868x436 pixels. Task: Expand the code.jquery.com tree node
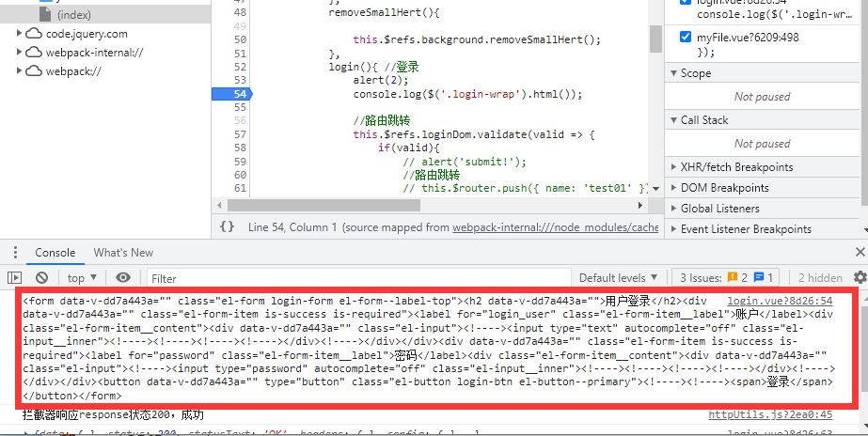(19, 33)
